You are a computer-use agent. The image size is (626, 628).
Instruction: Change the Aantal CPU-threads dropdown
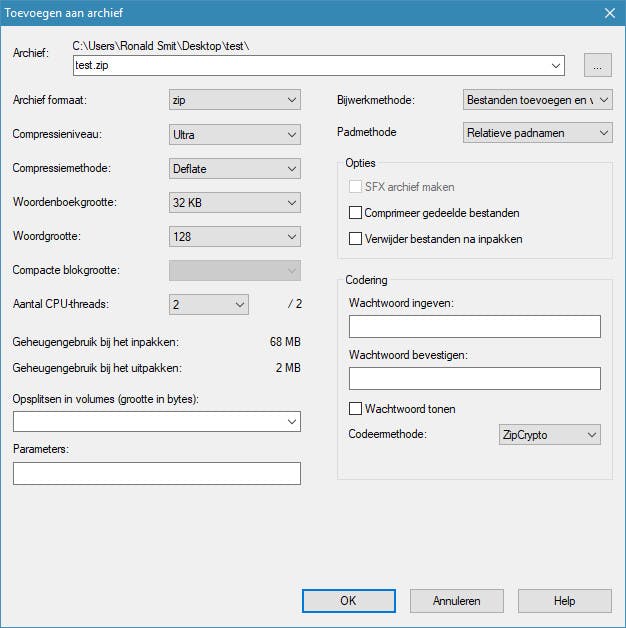coord(209,305)
